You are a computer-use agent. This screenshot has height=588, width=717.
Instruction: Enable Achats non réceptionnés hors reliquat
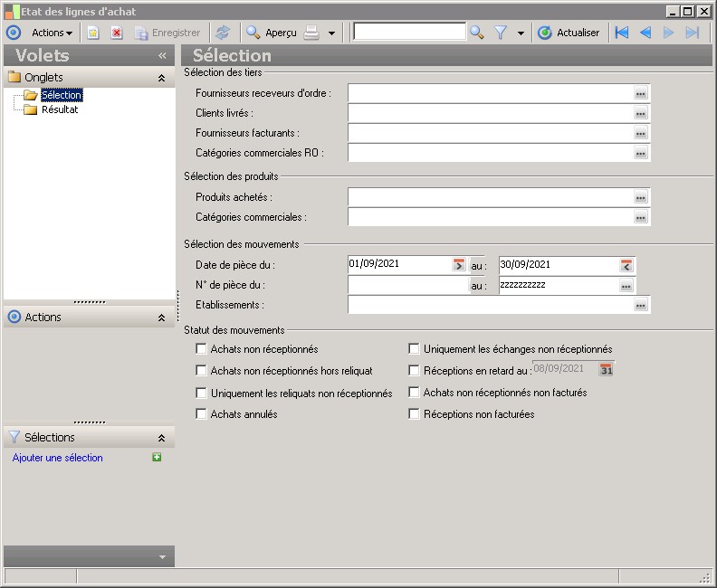(x=201, y=371)
